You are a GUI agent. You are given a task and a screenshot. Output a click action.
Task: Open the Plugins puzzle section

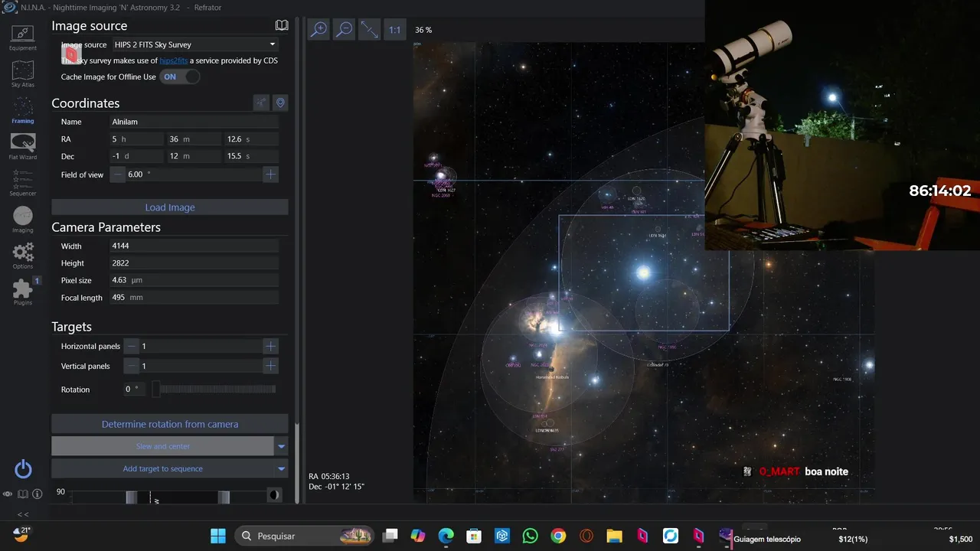[x=23, y=292]
